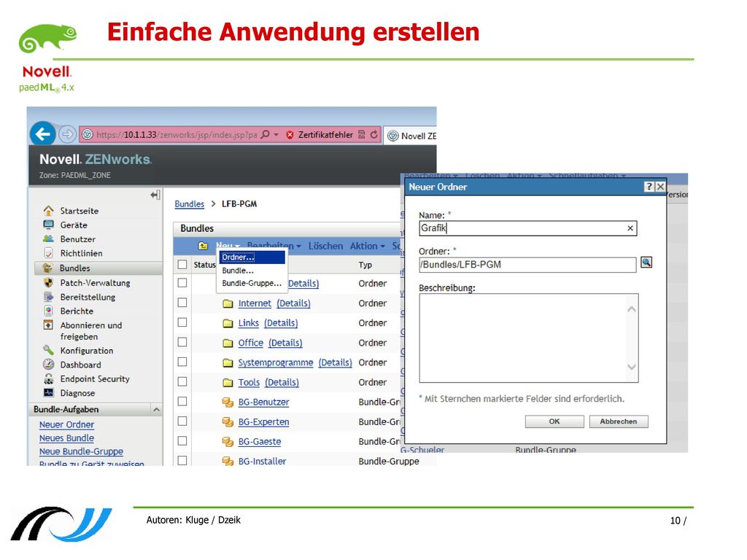
Task: Collapse the navigation sidebar arrow icon
Action: click(x=155, y=195)
